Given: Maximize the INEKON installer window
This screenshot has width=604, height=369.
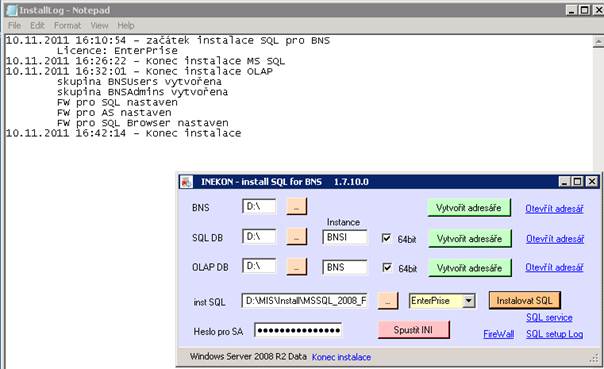Looking at the screenshot, I should point(577,181).
